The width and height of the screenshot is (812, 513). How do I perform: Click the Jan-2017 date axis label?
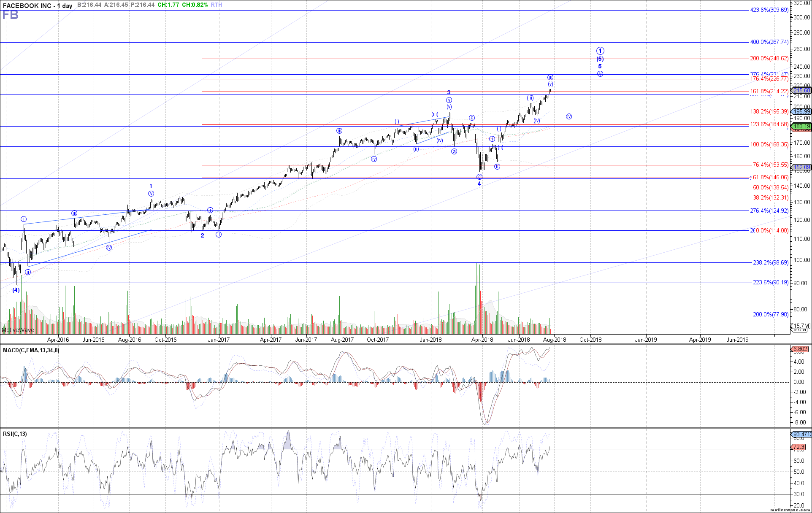tap(219, 340)
